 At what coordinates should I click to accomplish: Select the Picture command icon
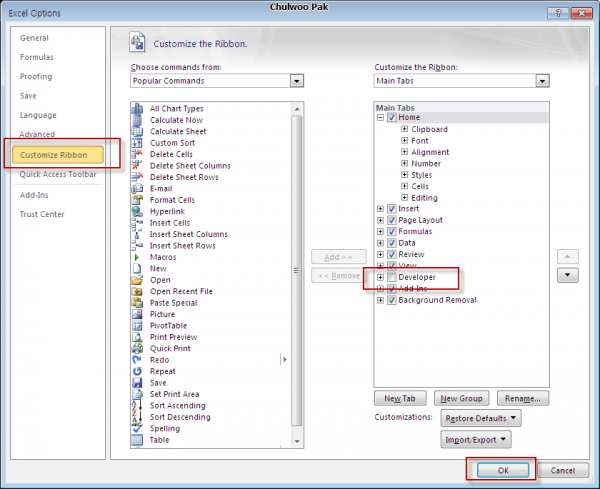click(x=137, y=314)
